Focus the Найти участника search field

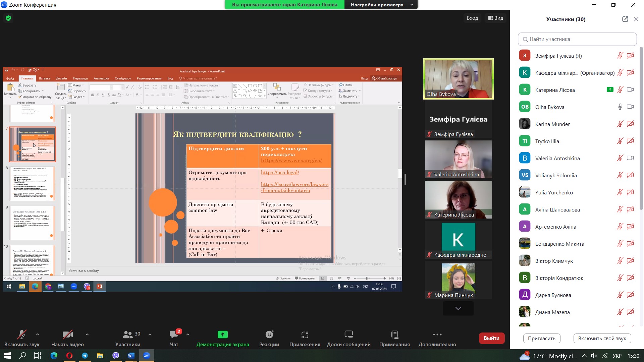577,39
